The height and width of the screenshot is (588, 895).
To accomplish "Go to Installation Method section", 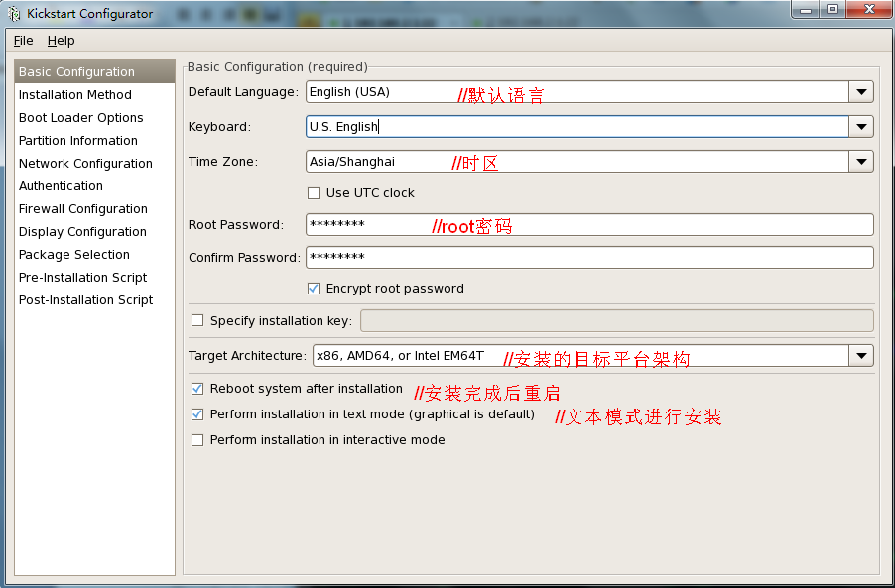I will click(x=94, y=94).
